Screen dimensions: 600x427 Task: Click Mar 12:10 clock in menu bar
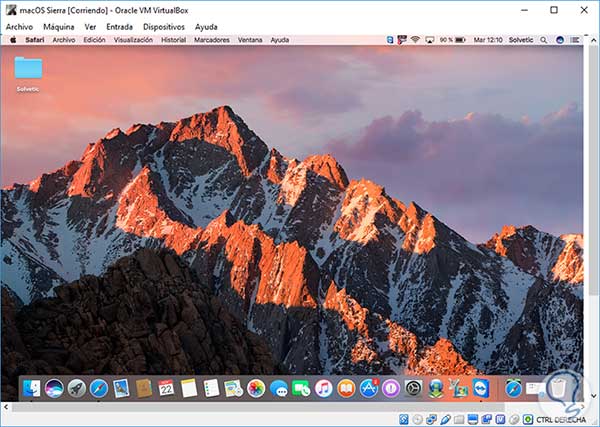(x=488, y=40)
